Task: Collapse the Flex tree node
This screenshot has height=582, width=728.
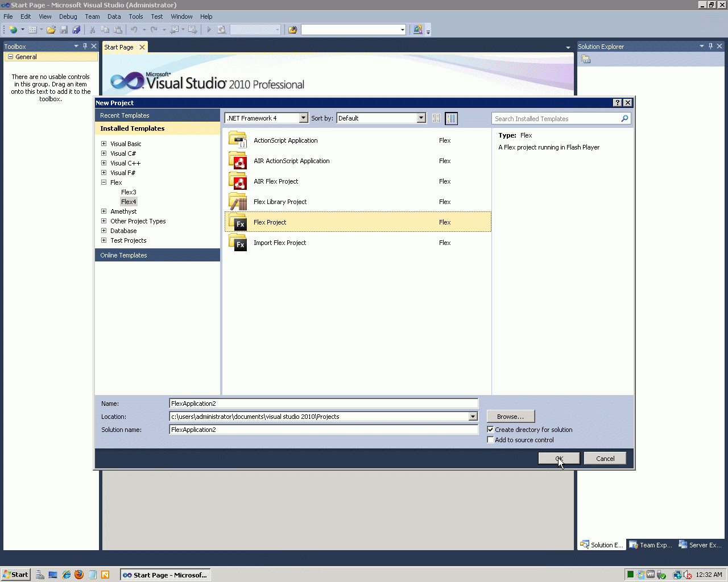Action: tap(104, 182)
